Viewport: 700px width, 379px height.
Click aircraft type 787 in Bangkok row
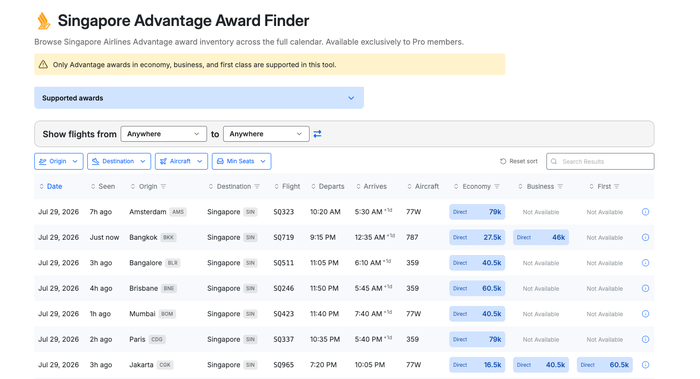pyautogui.click(x=412, y=237)
